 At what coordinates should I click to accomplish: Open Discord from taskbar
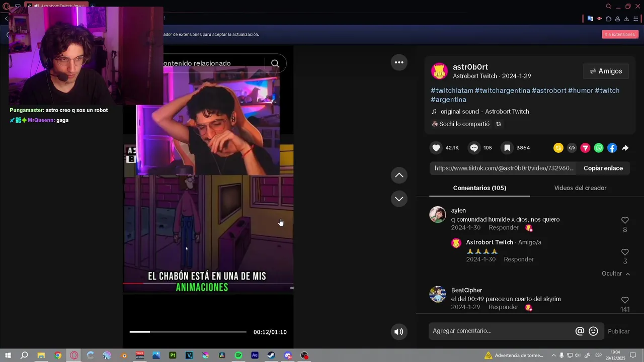[x=288, y=355]
